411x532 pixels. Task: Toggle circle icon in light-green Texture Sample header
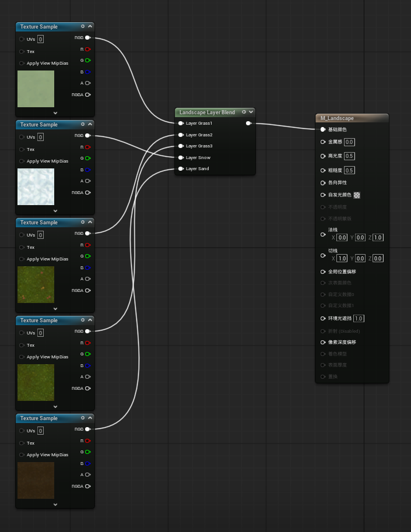83,26
